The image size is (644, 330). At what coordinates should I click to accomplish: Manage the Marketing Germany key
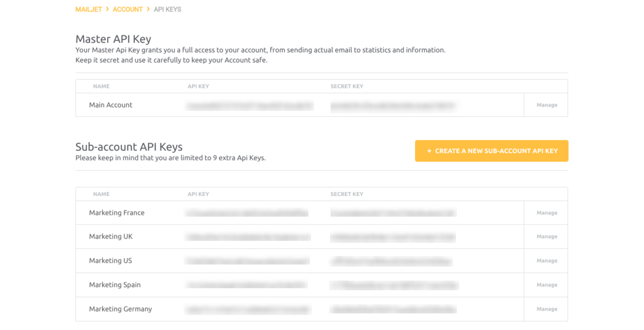547,309
